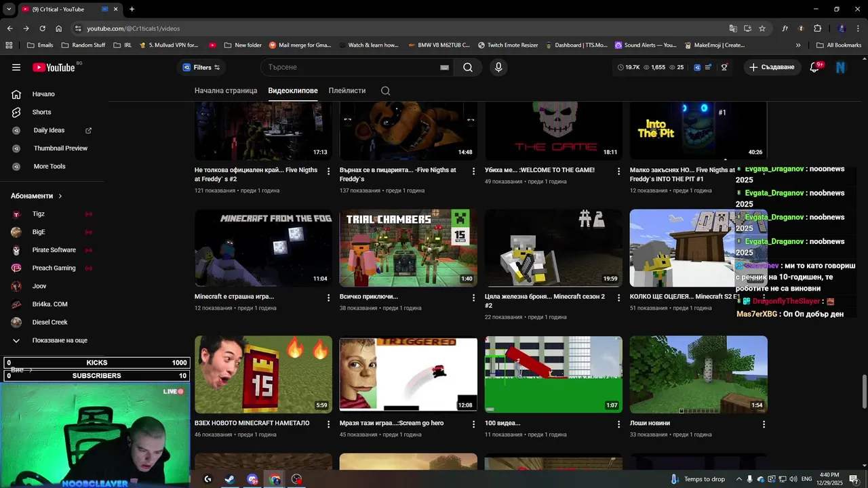The image size is (868, 488).
Task: Select the Видеоклипове tab
Action: (x=293, y=91)
